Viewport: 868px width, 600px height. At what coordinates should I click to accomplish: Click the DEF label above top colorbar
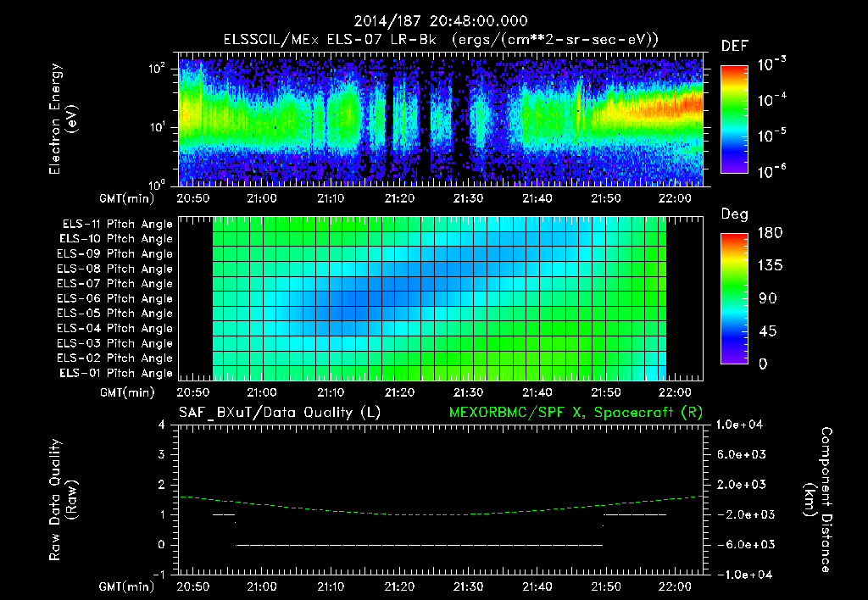pyautogui.click(x=735, y=46)
